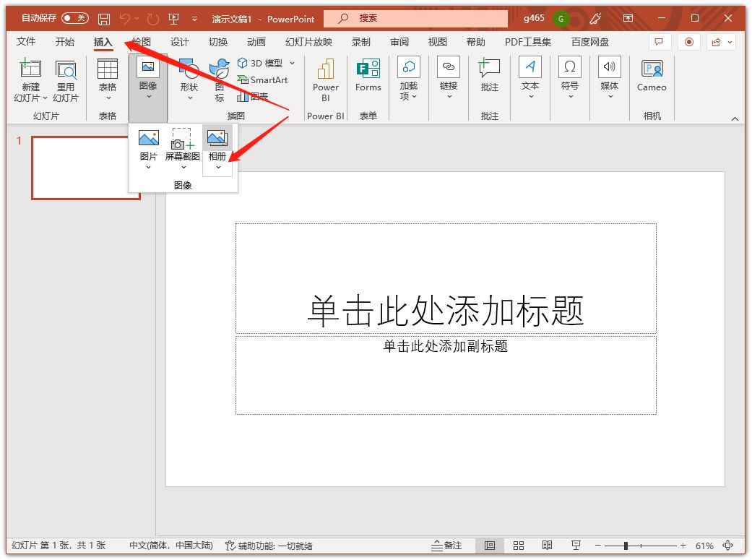Toggle the 备注 notes pane
Screen dimensions: 752x560
(446, 546)
